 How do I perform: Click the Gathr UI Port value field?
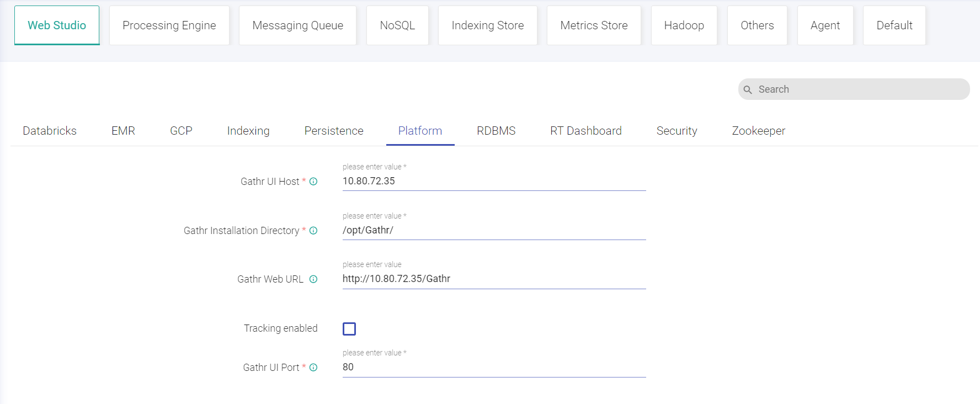pyautogui.click(x=493, y=367)
